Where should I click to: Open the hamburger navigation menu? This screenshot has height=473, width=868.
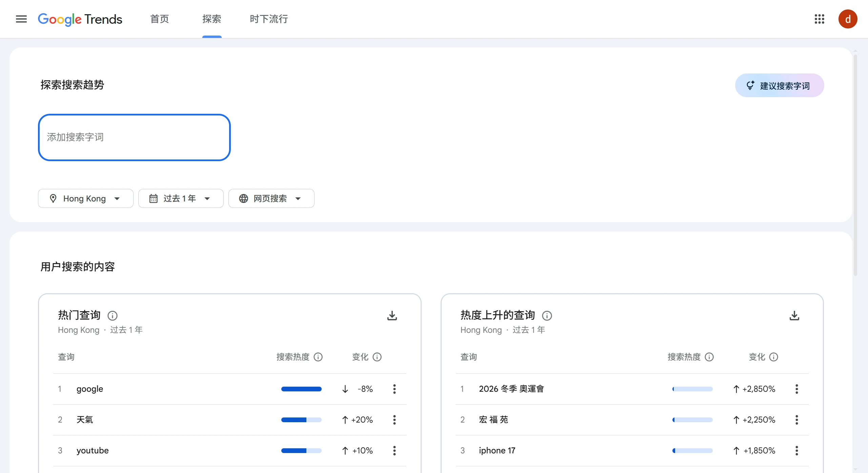tap(21, 19)
